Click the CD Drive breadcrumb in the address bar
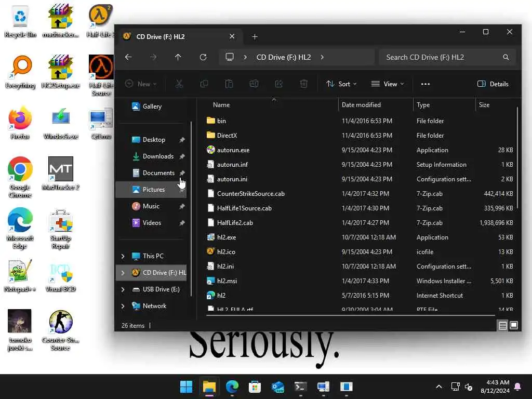The width and height of the screenshot is (532, 399). pyautogui.click(x=284, y=57)
